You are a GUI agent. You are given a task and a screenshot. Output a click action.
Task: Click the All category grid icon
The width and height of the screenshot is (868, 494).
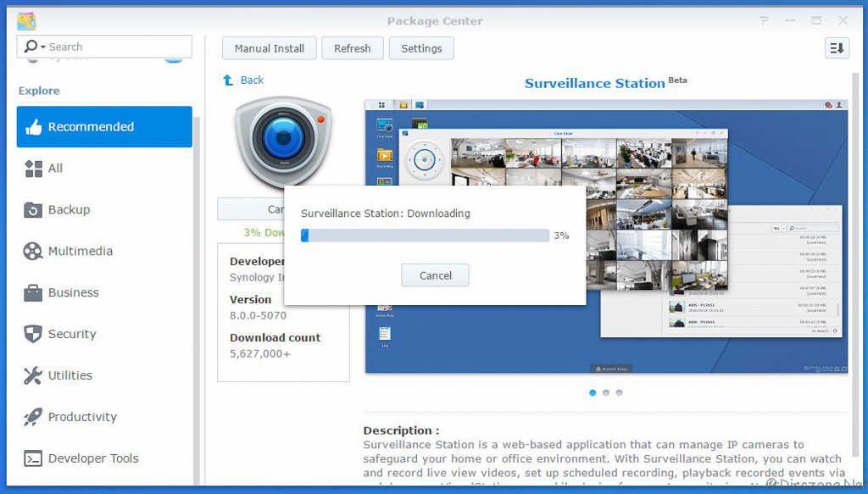click(34, 168)
